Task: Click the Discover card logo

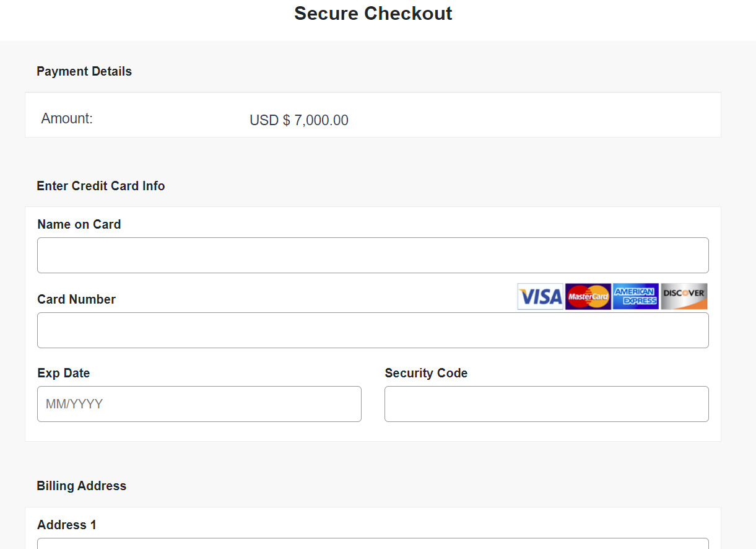Action: pos(684,297)
